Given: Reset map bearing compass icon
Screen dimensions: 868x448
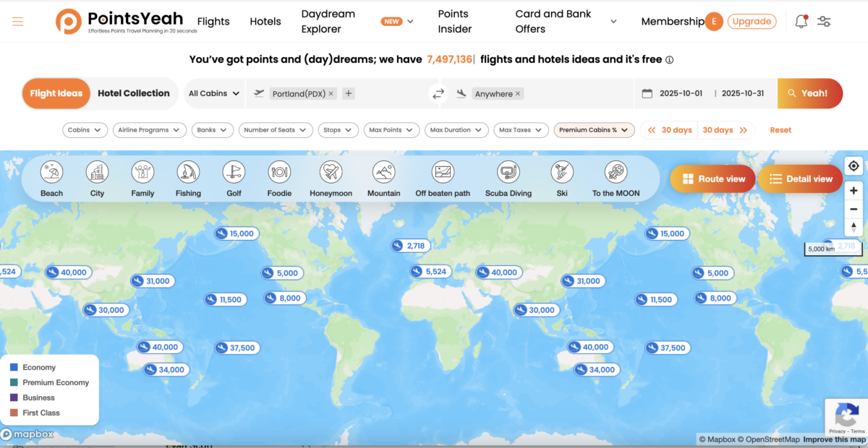Looking at the screenshot, I should (854, 227).
